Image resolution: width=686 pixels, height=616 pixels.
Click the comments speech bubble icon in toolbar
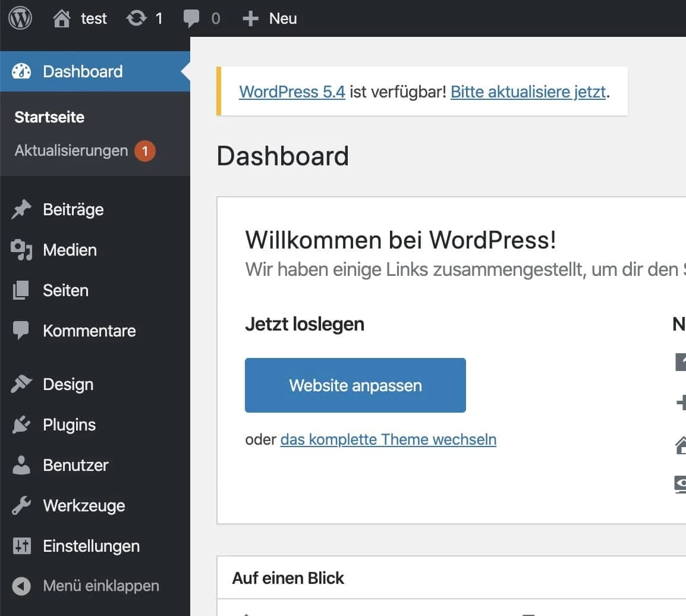coord(190,18)
